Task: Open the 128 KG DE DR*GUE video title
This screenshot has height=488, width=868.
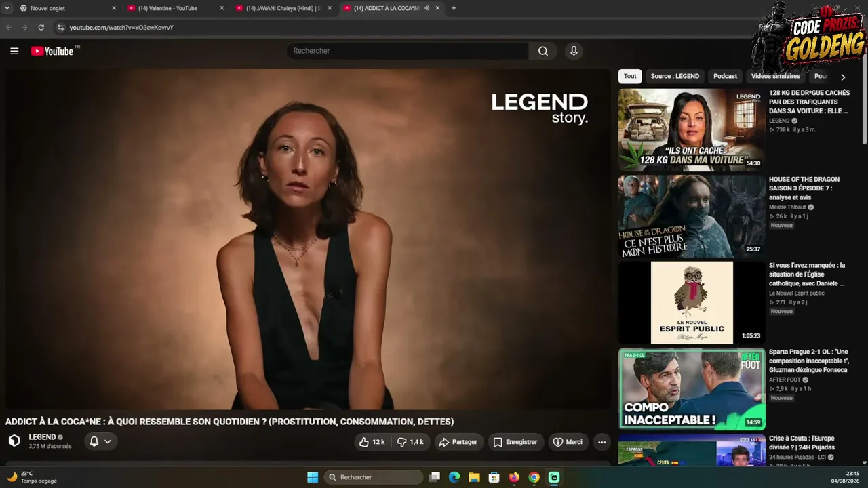Action: [x=810, y=102]
